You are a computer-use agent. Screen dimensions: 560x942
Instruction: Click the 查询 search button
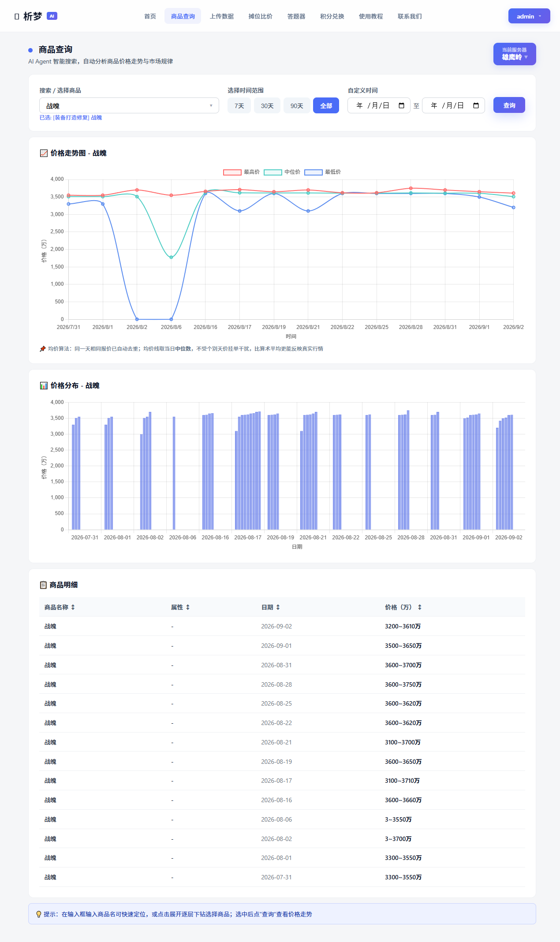(x=509, y=105)
